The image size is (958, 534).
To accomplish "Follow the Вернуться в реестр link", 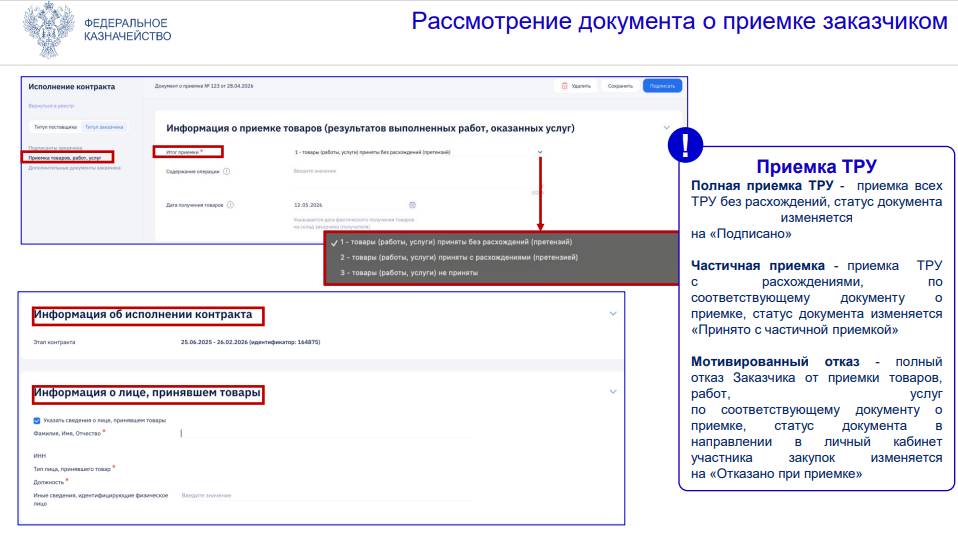I will point(51,106).
